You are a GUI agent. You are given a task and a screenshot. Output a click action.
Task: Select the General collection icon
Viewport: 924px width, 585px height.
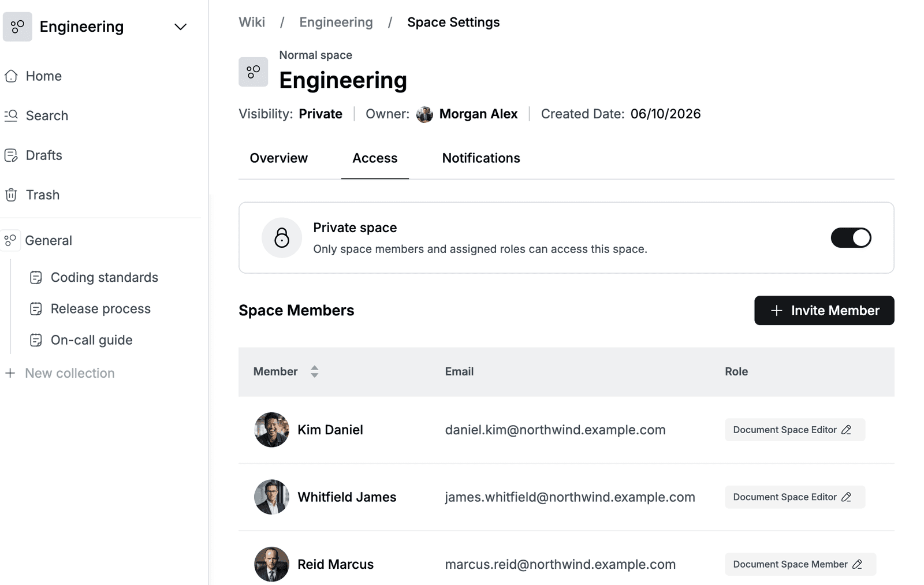(x=10, y=240)
